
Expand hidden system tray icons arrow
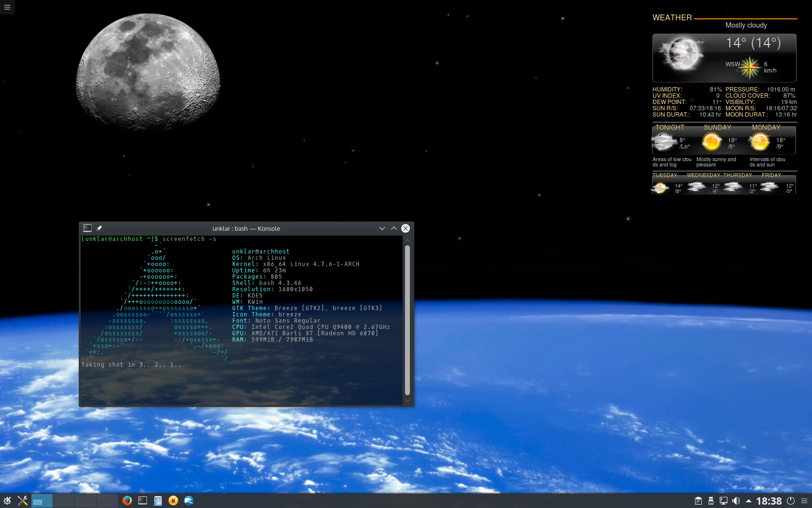click(x=748, y=501)
